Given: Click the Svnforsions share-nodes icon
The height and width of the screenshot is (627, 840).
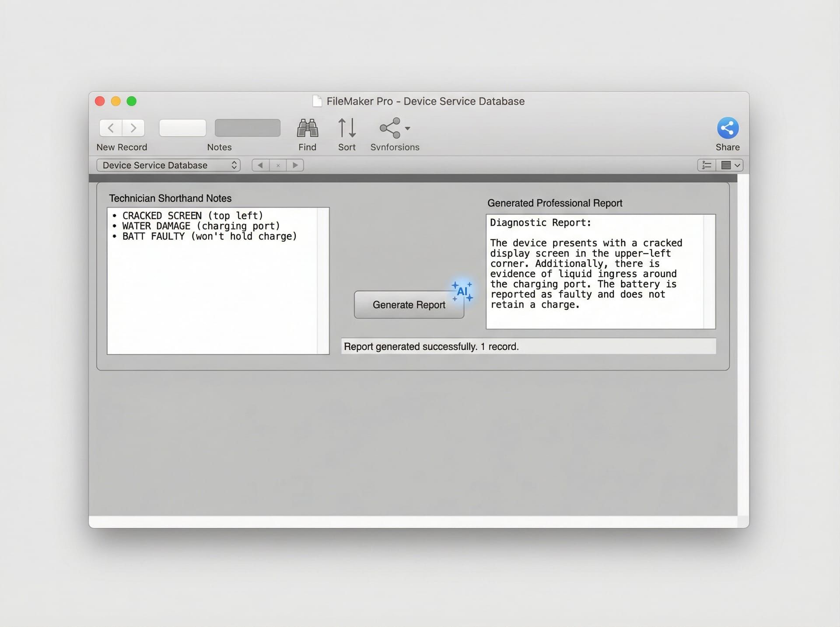Looking at the screenshot, I should click(x=390, y=128).
